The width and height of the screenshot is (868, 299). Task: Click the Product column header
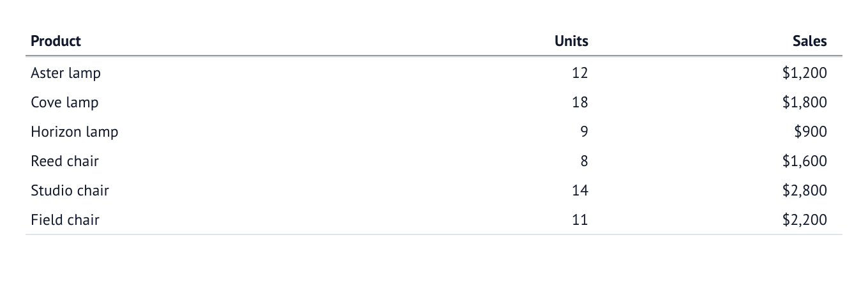point(56,41)
